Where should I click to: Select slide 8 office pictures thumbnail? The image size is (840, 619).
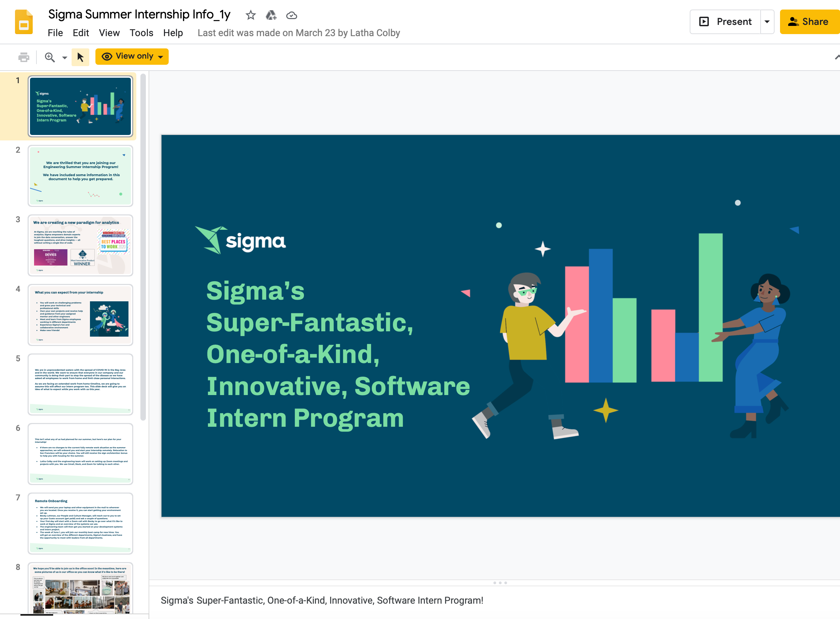tap(80, 588)
